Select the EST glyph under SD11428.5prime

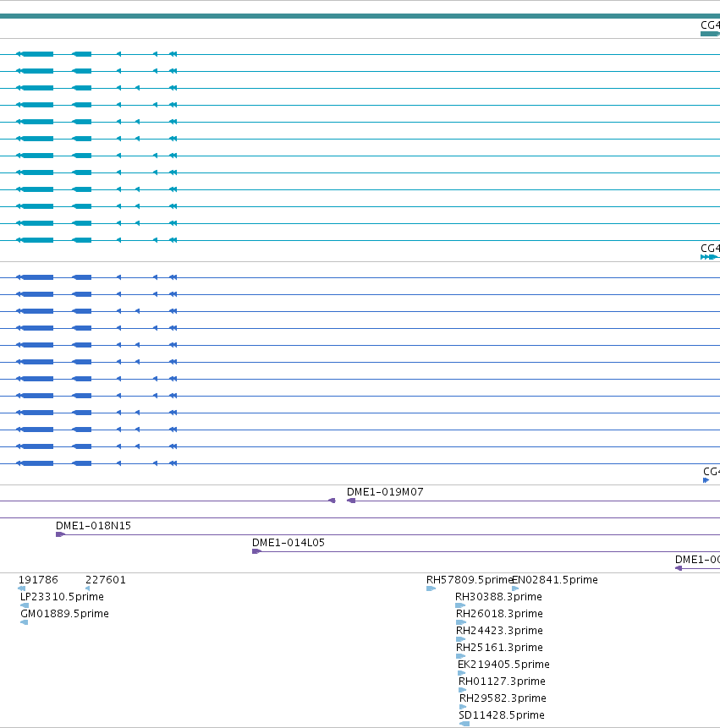pos(464,724)
